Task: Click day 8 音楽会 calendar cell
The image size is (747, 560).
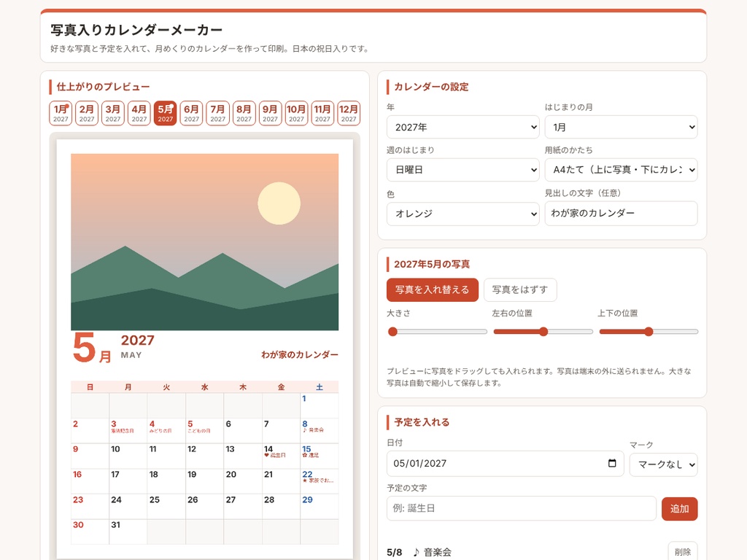Action: point(320,430)
